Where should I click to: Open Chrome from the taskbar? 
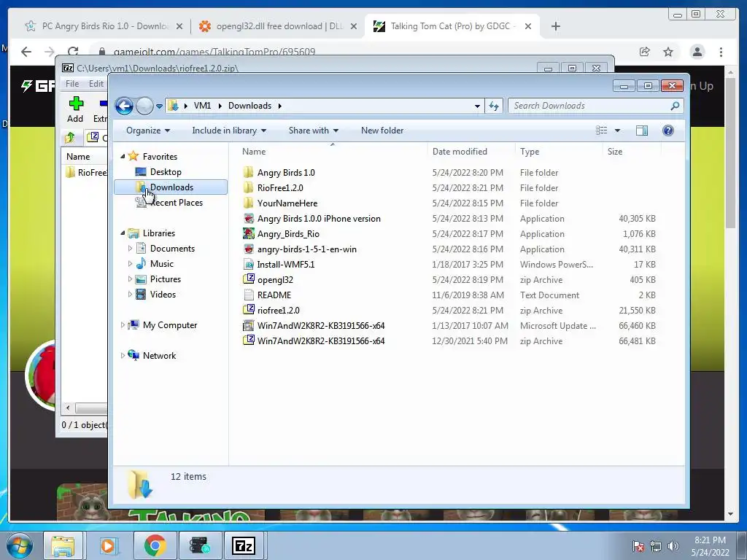[155, 545]
